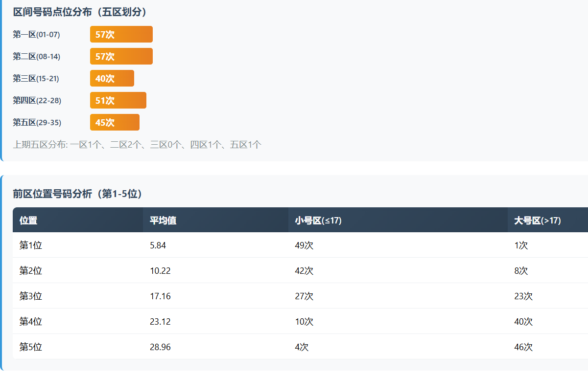Click the 第一区(01-07) 57次 orange bar

click(121, 34)
